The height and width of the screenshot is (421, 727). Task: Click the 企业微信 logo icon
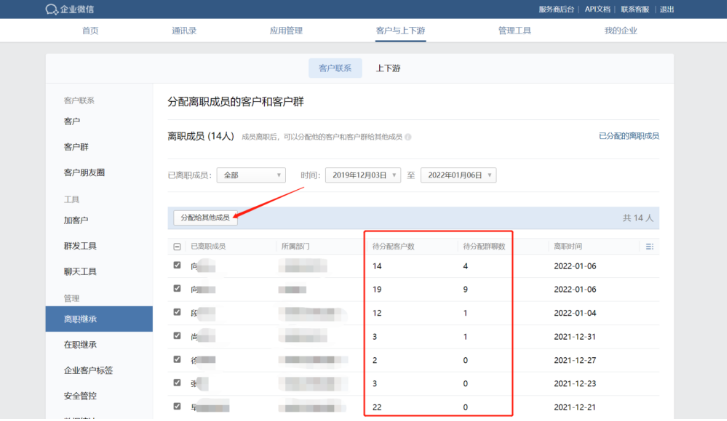tap(52, 9)
